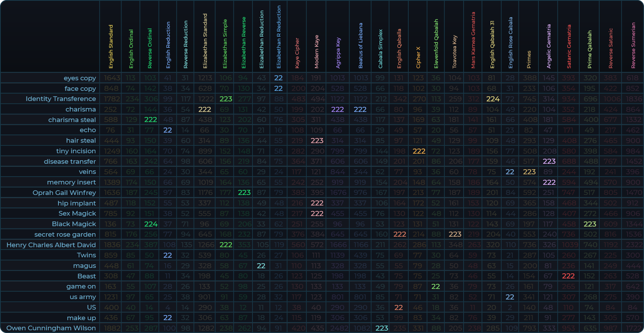Viewport: 644px width, 333px height.
Task: Click the Reverse Sumerian column header
Action: coord(633,45)
